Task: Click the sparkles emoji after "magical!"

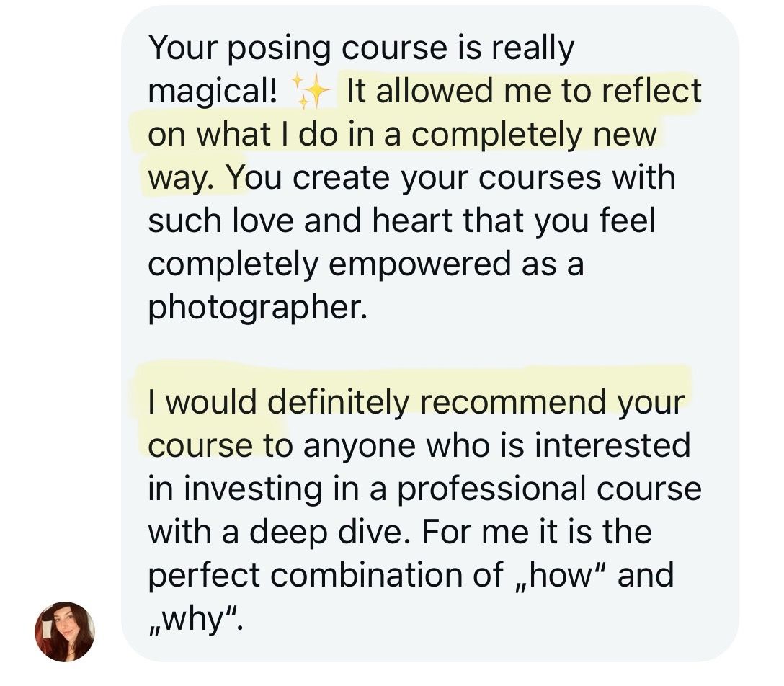Action: [311, 92]
